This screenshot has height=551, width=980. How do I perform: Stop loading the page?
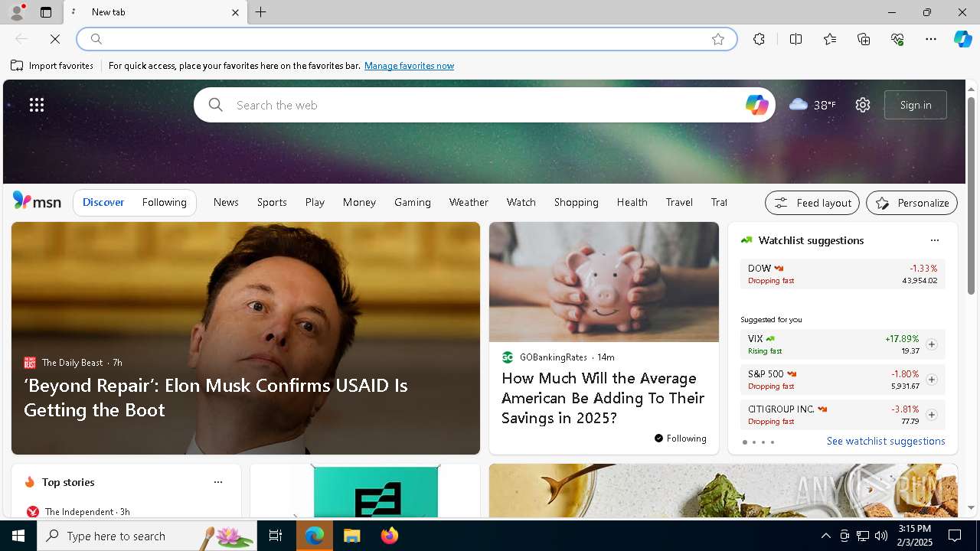[55, 39]
